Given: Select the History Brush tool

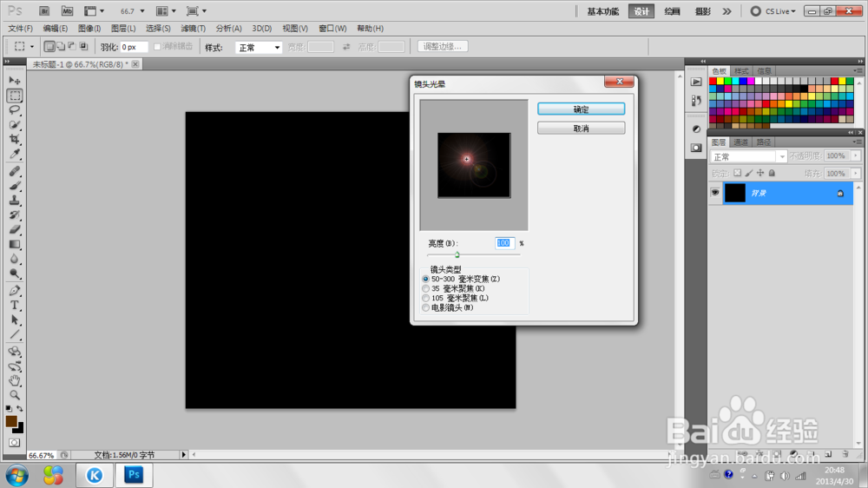Looking at the screenshot, I should (15, 215).
